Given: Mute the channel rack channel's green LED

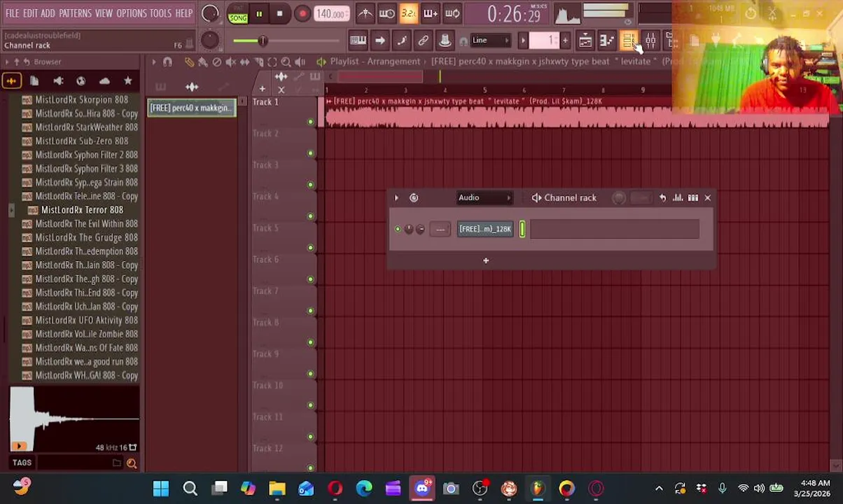Looking at the screenshot, I should (x=398, y=229).
